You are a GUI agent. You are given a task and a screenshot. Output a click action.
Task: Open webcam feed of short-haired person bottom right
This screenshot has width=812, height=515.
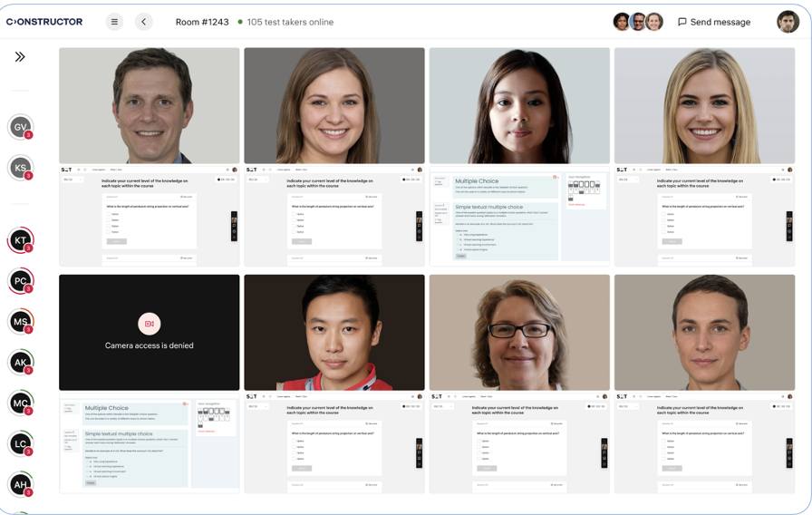click(704, 333)
